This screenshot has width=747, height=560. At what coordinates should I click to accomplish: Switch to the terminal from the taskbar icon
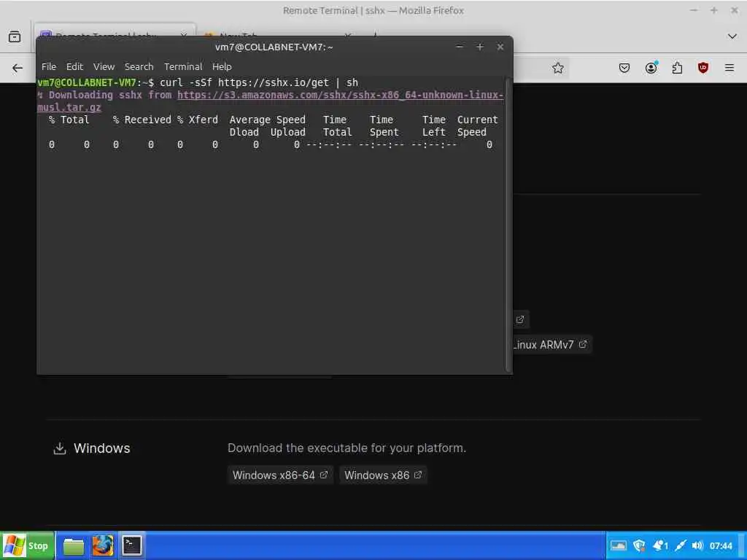[131, 545]
